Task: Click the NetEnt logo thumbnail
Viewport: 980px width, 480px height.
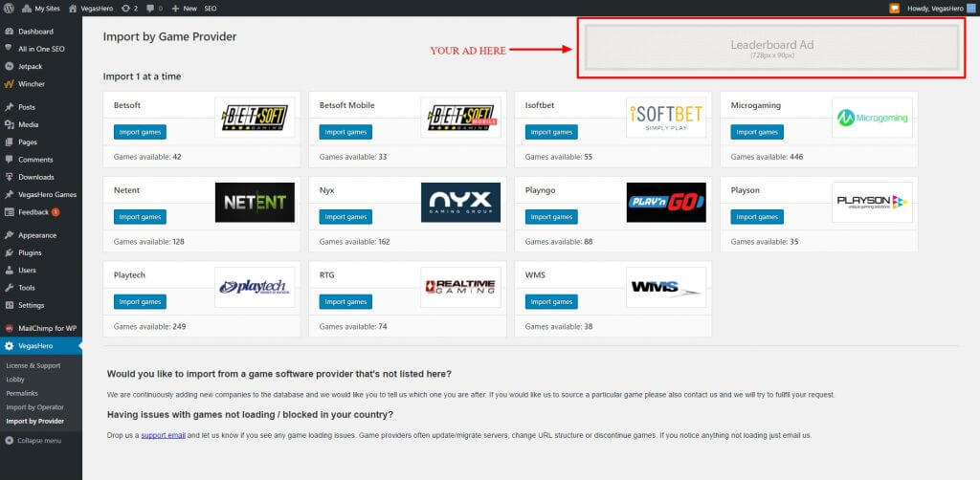Action: point(255,203)
